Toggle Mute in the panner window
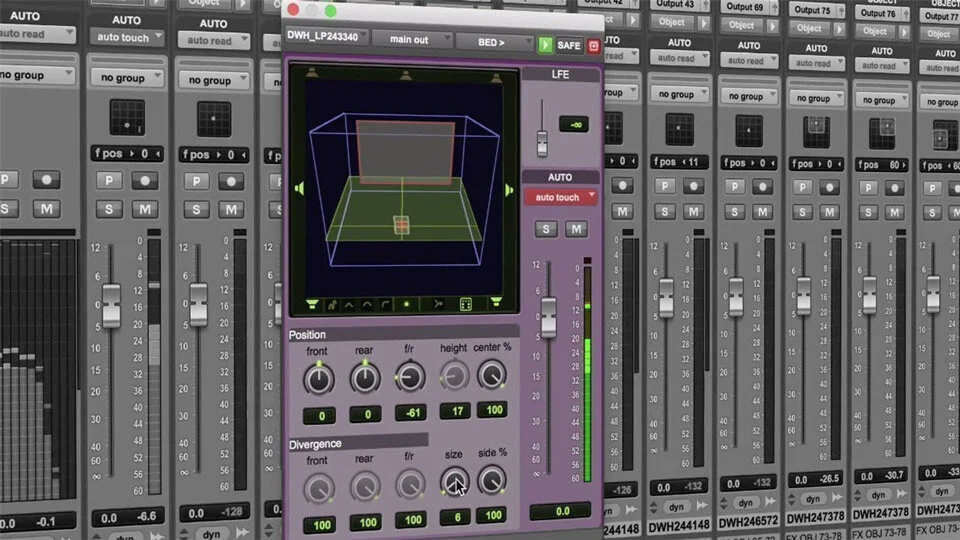960x540 pixels. [x=576, y=229]
